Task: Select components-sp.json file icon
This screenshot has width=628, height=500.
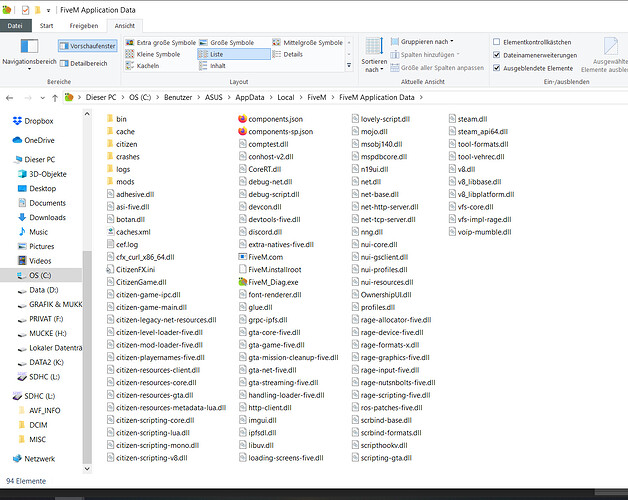Action: (x=242, y=131)
